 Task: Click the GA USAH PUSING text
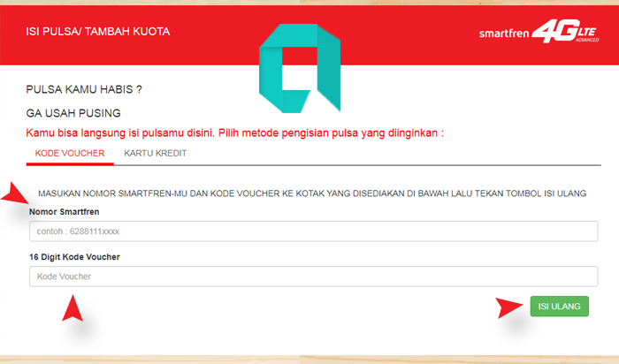[x=73, y=113]
